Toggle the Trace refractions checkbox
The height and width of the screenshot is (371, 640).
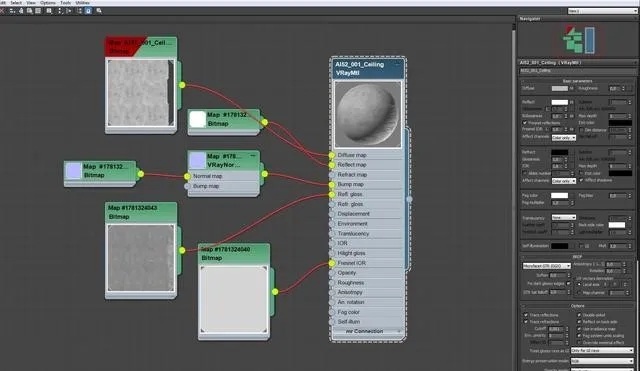tap(526, 322)
